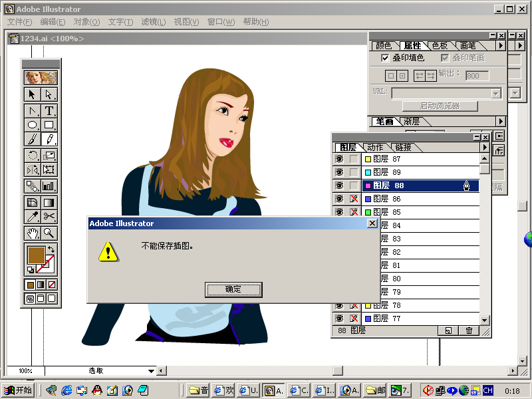This screenshot has width=532, height=399.
Task: Select the Paintbrush tool
Action: [x=32, y=139]
